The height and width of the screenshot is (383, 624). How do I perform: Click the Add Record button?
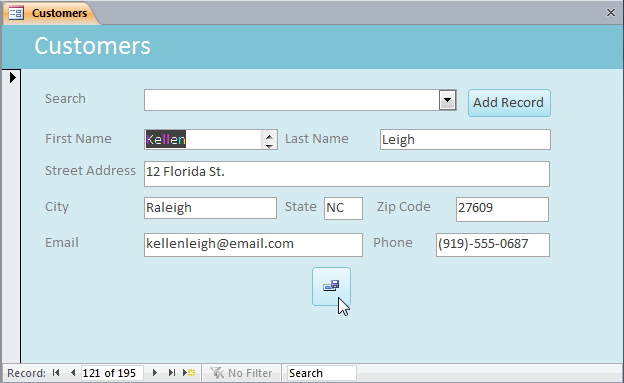coord(509,103)
